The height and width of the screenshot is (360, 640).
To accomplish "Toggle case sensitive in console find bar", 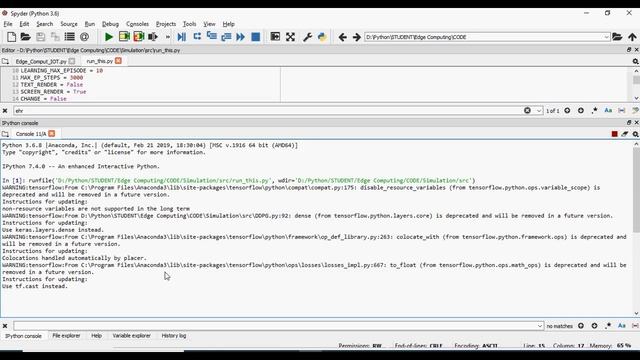I will (622, 326).
